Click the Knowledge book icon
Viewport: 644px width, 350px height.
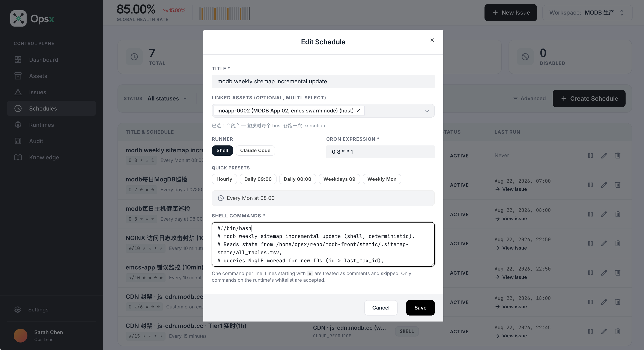[18, 157]
